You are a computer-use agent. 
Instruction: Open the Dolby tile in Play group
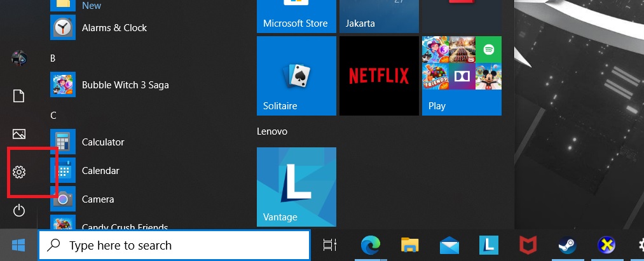point(462,76)
